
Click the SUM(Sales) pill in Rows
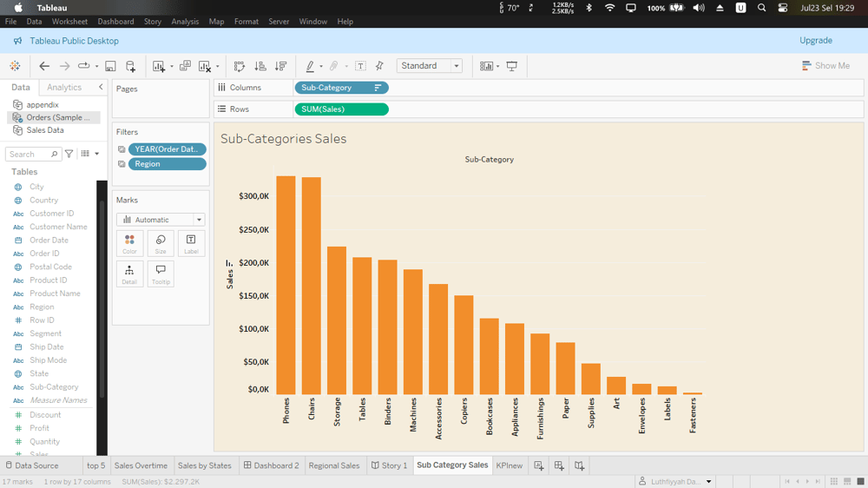click(341, 109)
